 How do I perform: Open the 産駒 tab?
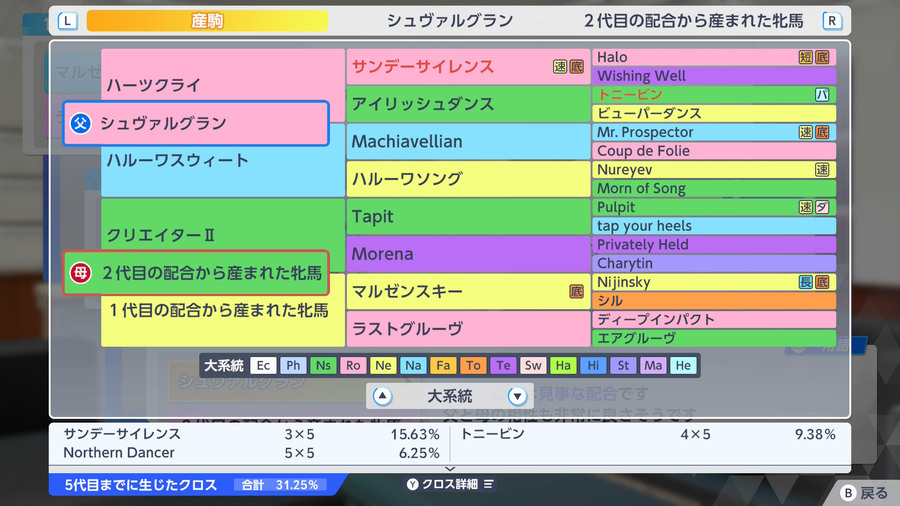(207, 21)
